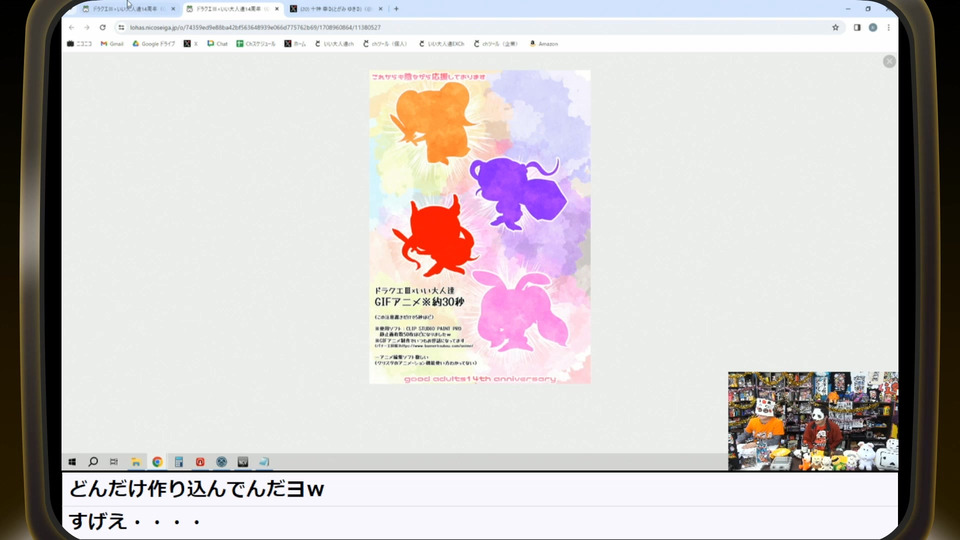Click the GIF anime poster image
Image resolution: width=960 pixels, height=540 pixels.
click(x=480, y=227)
